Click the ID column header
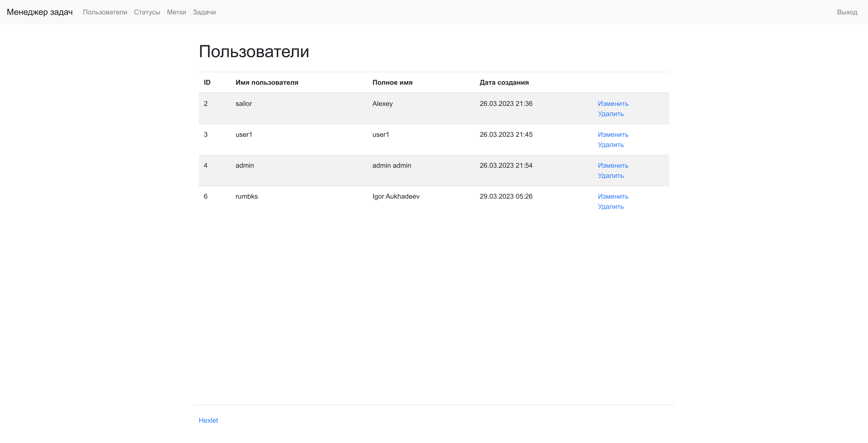 coord(207,82)
